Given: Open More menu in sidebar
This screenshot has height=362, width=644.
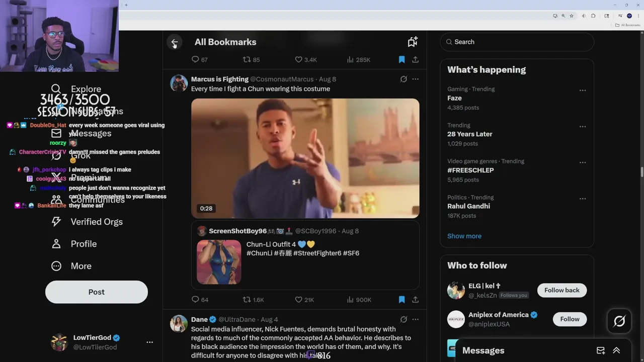Looking at the screenshot, I should (x=71, y=266).
